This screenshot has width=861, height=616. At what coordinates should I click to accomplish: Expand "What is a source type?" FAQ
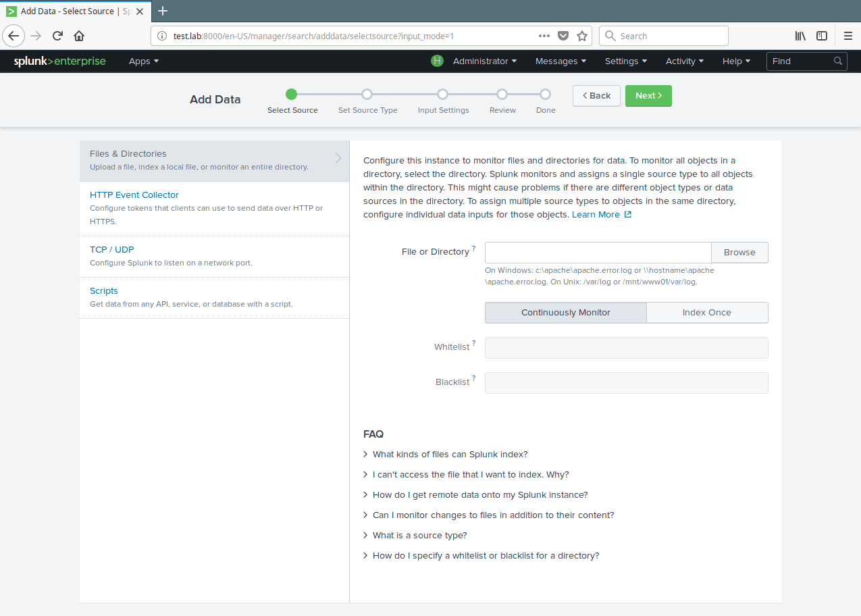[x=419, y=536]
